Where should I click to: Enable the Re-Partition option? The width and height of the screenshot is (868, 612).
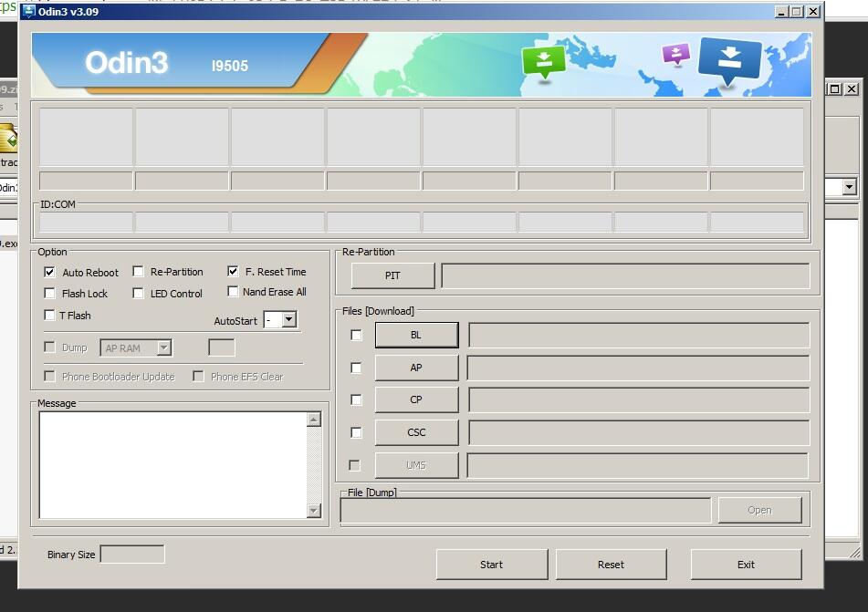coord(139,272)
